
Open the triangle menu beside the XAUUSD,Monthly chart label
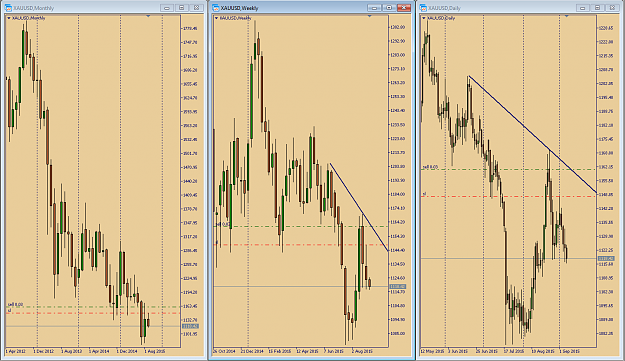9,18
